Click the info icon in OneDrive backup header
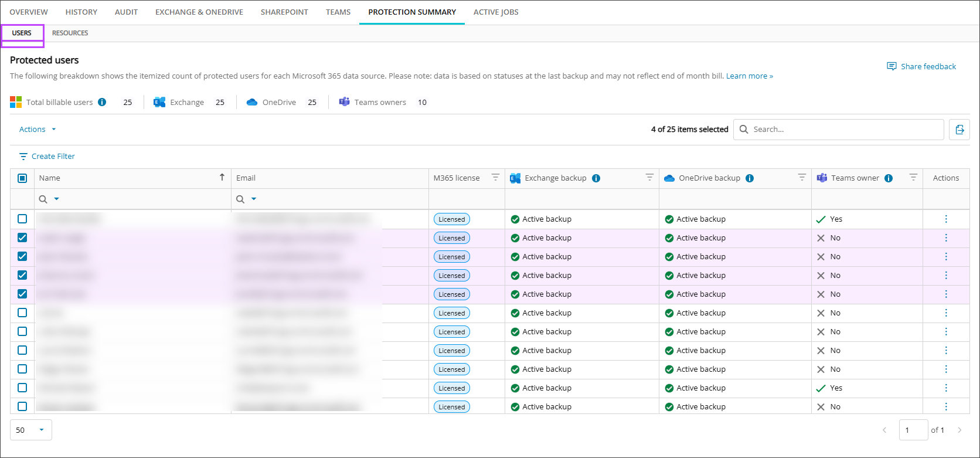 750,178
